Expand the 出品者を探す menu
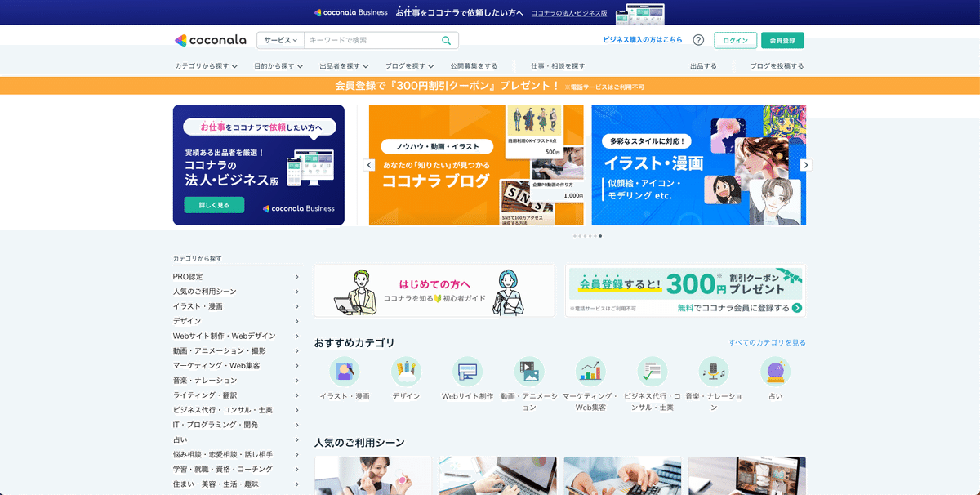The width and height of the screenshot is (980, 495). [344, 66]
